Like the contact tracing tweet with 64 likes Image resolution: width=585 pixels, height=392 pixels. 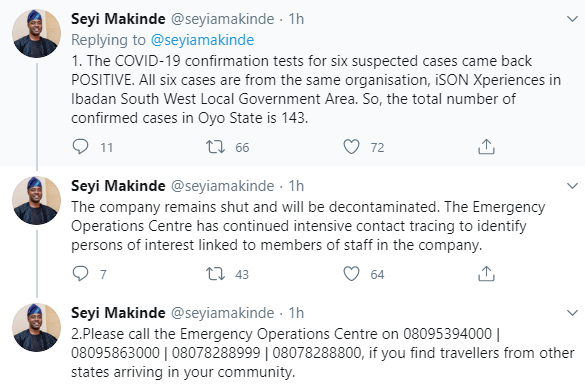coord(351,273)
